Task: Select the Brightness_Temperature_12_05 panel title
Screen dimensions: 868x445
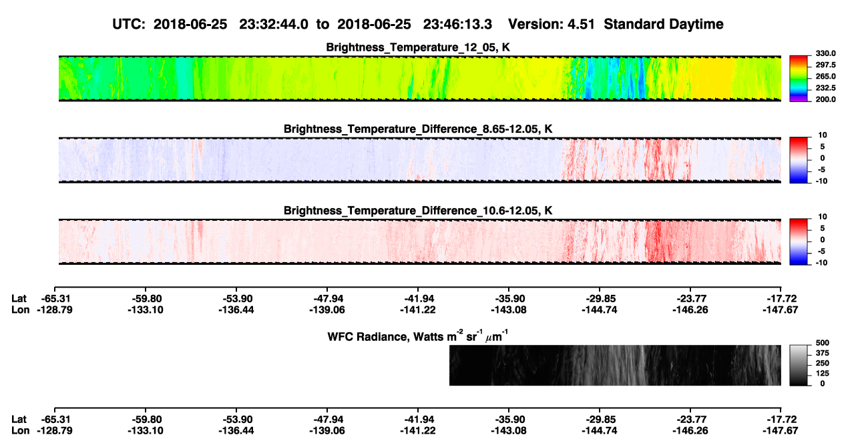Action: [x=419, y=47]
